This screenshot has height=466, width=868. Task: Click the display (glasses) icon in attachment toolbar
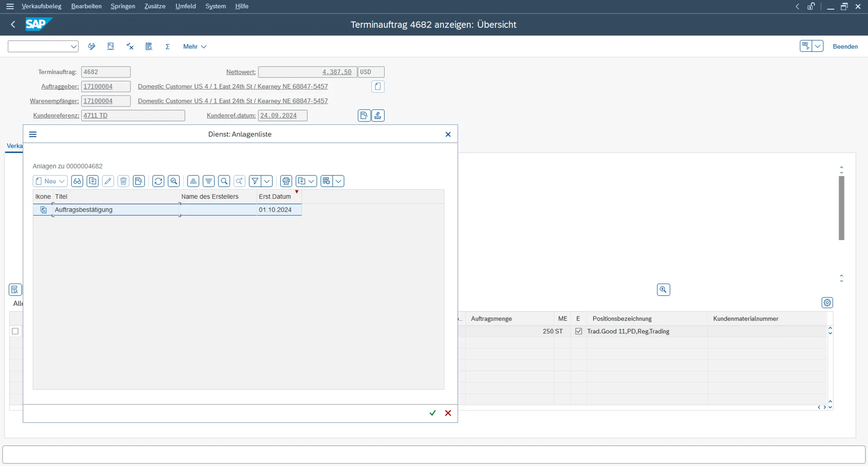pos(77,181)
